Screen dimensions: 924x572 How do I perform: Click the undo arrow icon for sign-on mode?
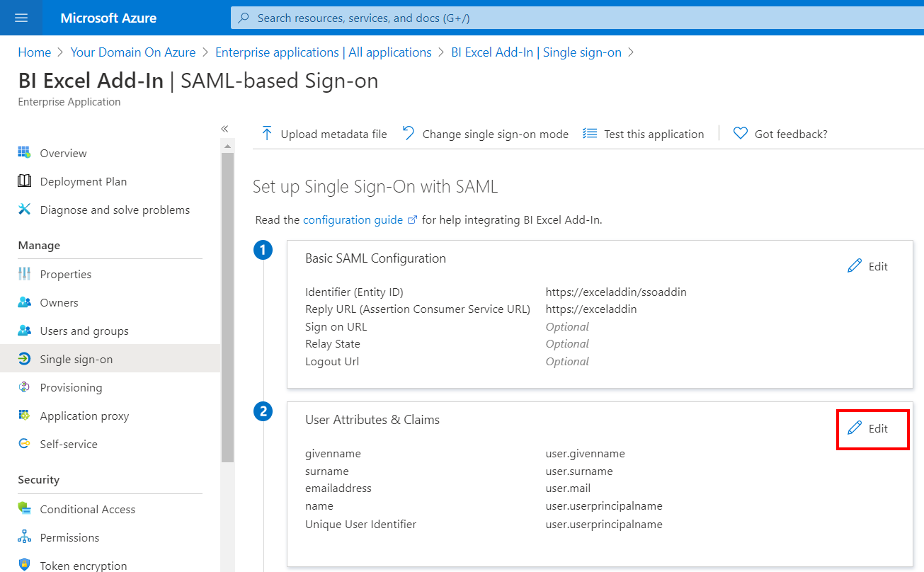click(x=409, y=133)
